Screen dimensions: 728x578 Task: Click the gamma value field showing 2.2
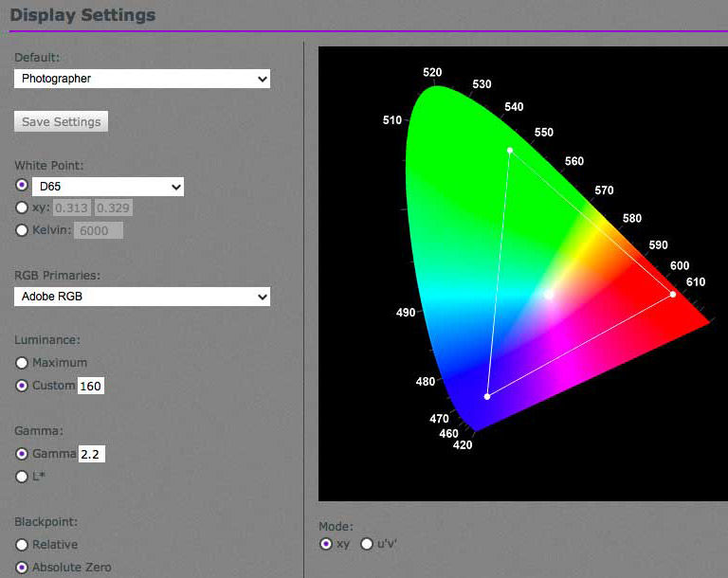91,454
